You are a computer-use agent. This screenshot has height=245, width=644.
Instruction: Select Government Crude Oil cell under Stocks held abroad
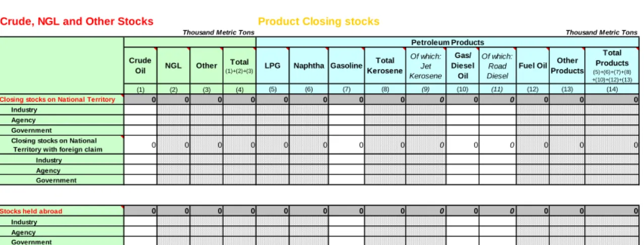click(141, 241)
